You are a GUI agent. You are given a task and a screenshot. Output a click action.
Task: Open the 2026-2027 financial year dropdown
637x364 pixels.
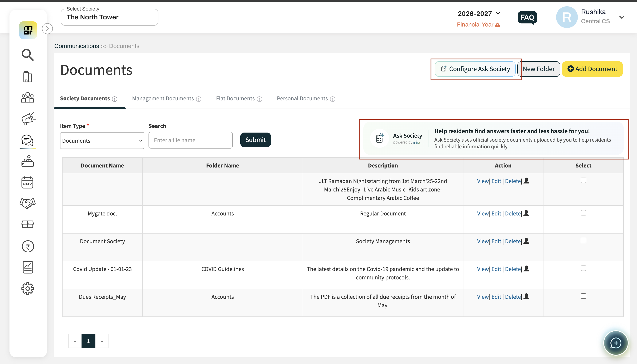pyautogui.click(x=479, y=13)
